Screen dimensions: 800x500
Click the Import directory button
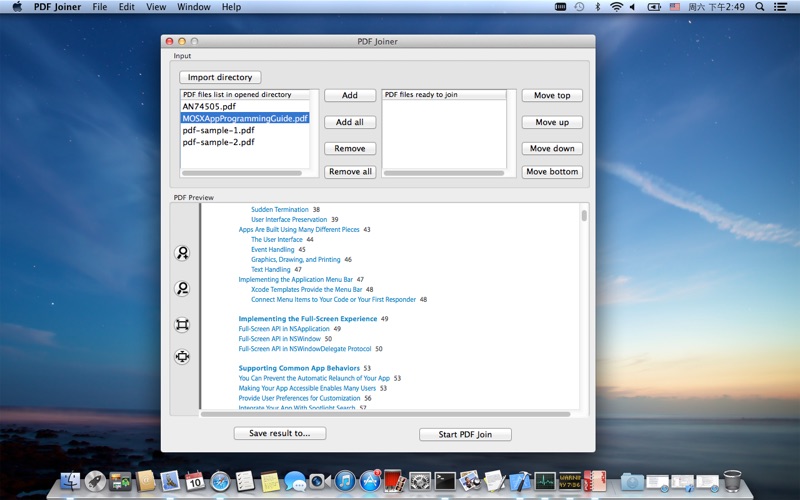pyautogui.click(x=220, y=77)
